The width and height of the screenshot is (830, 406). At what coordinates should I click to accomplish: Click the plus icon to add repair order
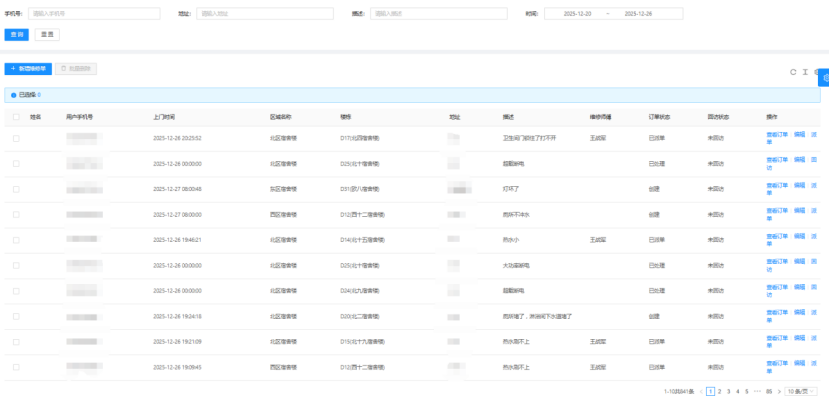click(x=13, y=68)
